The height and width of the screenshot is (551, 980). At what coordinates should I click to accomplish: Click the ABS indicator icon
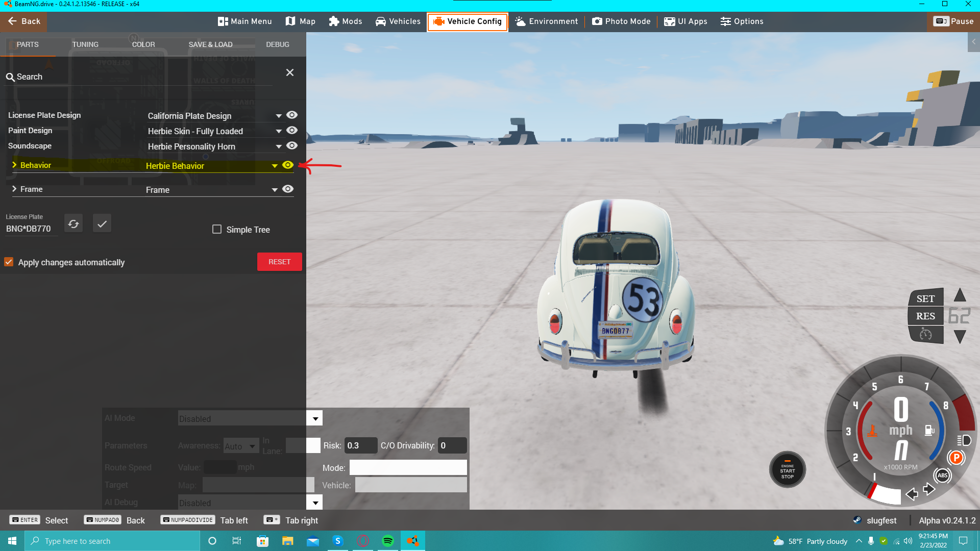click(x=943, y=475)
